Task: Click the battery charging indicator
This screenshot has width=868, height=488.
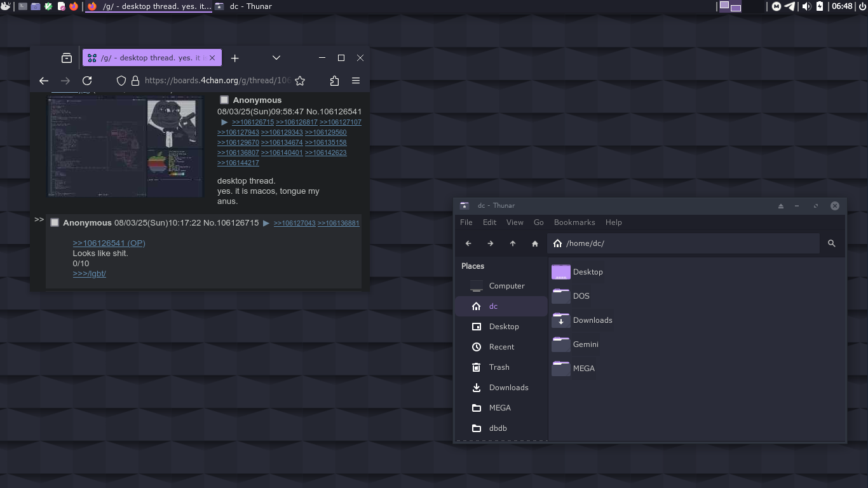Action: click(820, 6)
